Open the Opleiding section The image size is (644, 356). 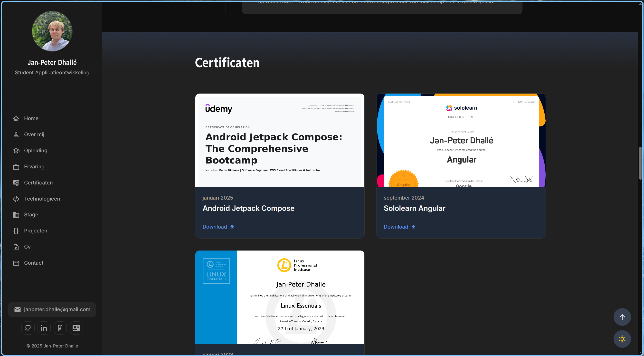[36, 151]
